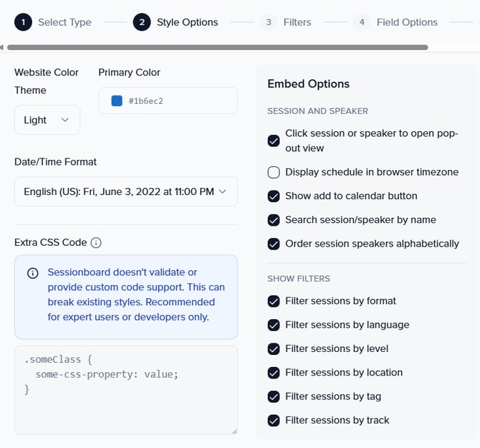
Task: Toggle Filter sessions by language checkbox
Action: click(274, 325)
